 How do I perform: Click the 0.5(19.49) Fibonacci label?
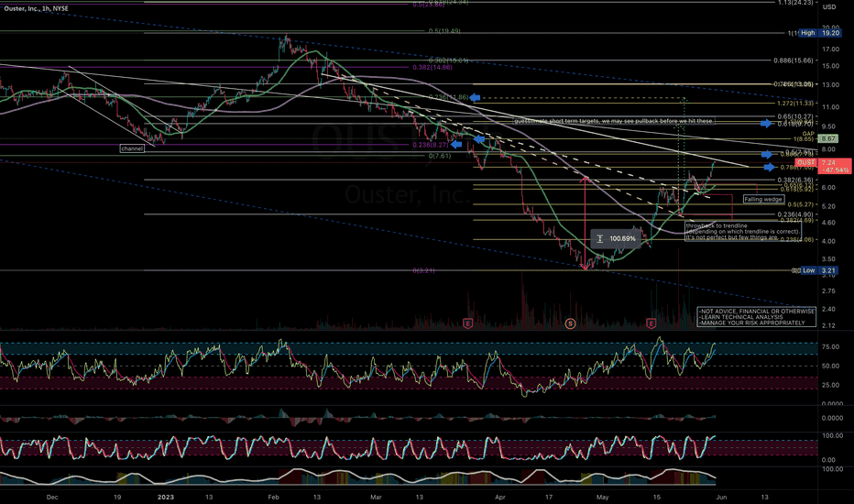tap(444, 31)
